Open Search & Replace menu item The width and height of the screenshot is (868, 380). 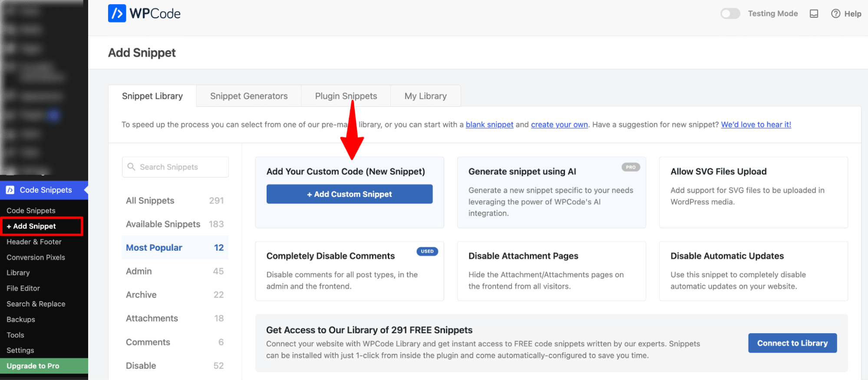(36, 304)
